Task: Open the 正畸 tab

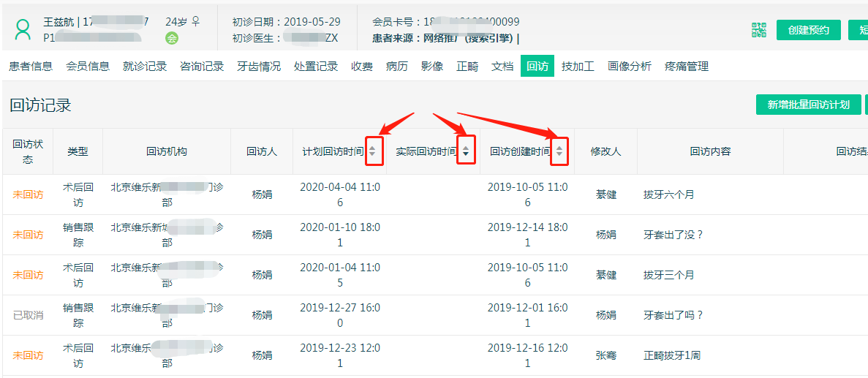Action: (x=467, y=67)
